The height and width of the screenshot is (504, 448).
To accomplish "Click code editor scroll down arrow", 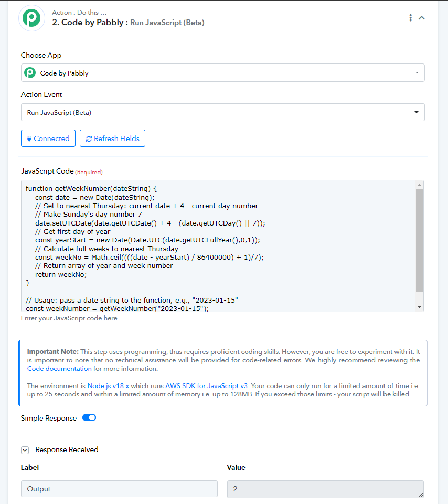I will (x=419, y=307).
